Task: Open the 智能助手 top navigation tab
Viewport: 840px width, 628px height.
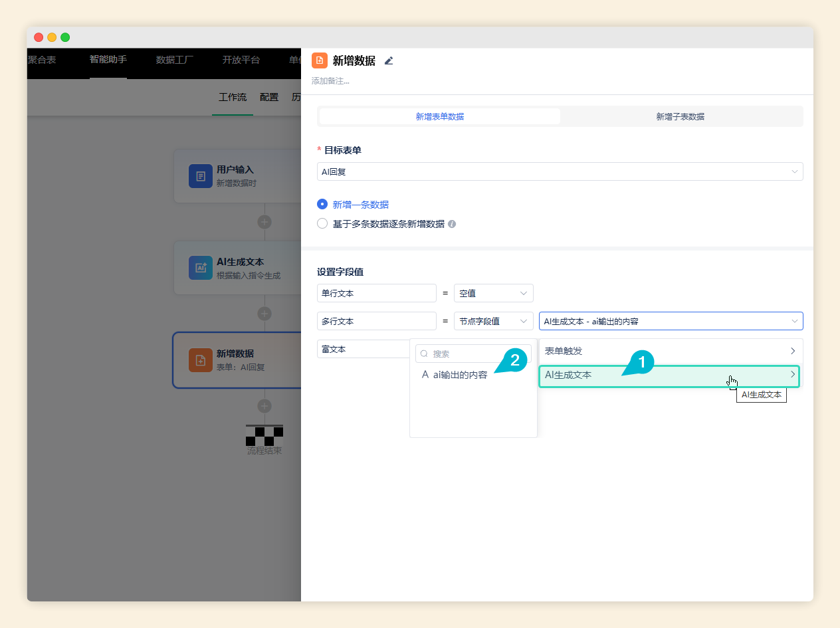Action: pyautogui.click(x=108, y=60)
